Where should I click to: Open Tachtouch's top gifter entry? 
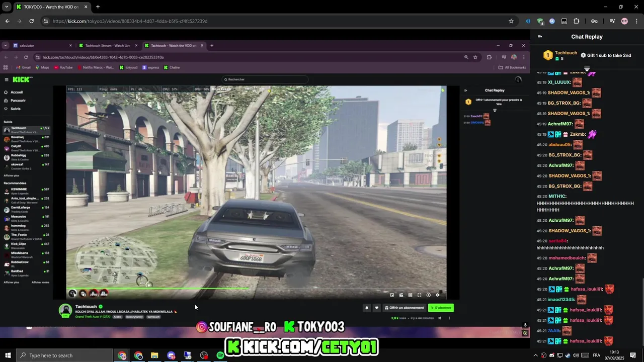(560, 55)
